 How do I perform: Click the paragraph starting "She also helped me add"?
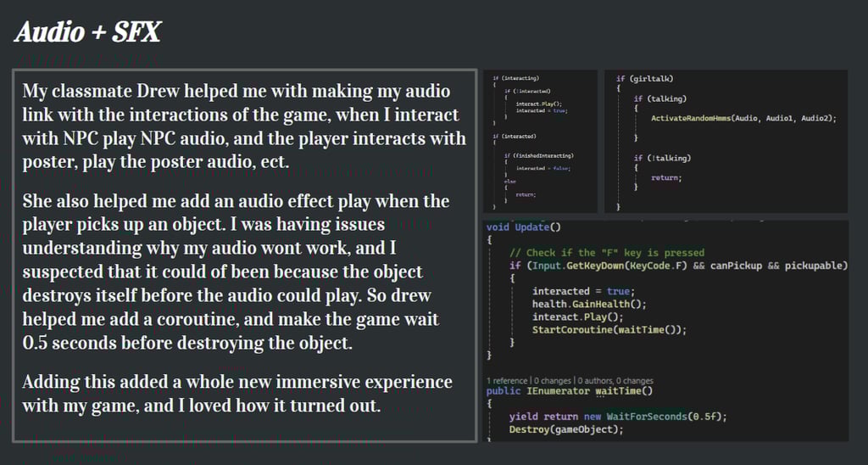point(236,272)
